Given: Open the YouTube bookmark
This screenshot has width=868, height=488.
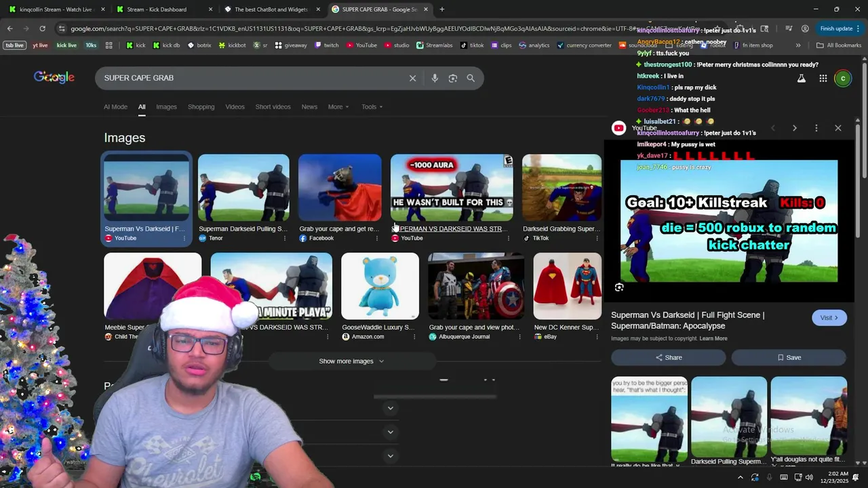Looking at the screenshot, I should coord(361,45).
